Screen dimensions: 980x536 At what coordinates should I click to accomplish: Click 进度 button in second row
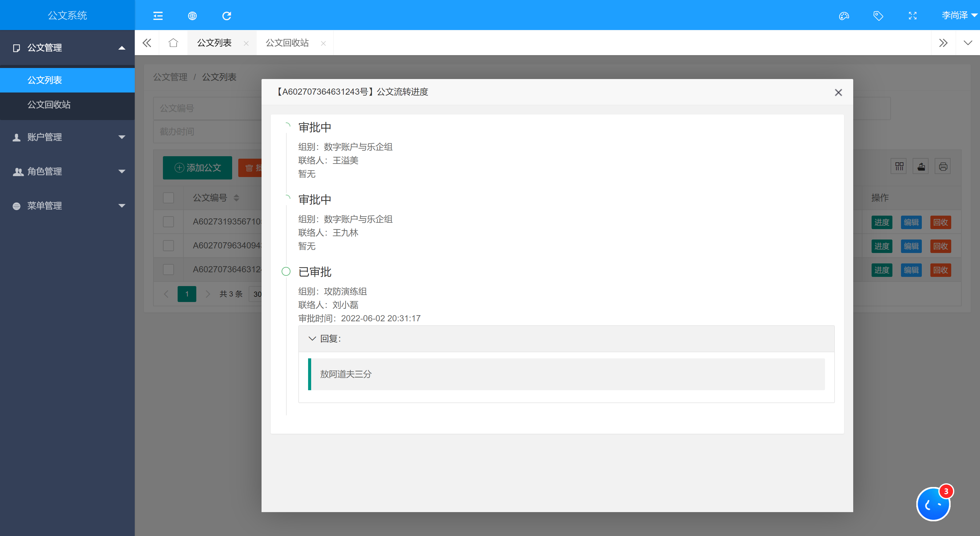coord(882,246)
